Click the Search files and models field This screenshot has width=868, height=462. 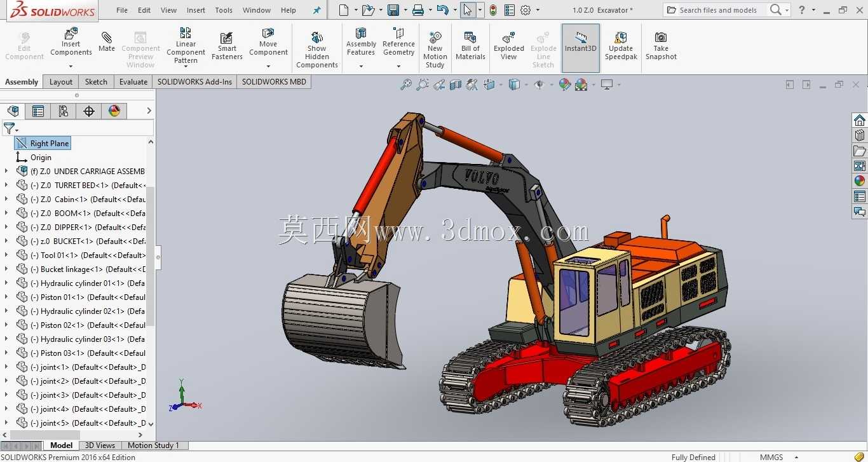tap(718, 10)
